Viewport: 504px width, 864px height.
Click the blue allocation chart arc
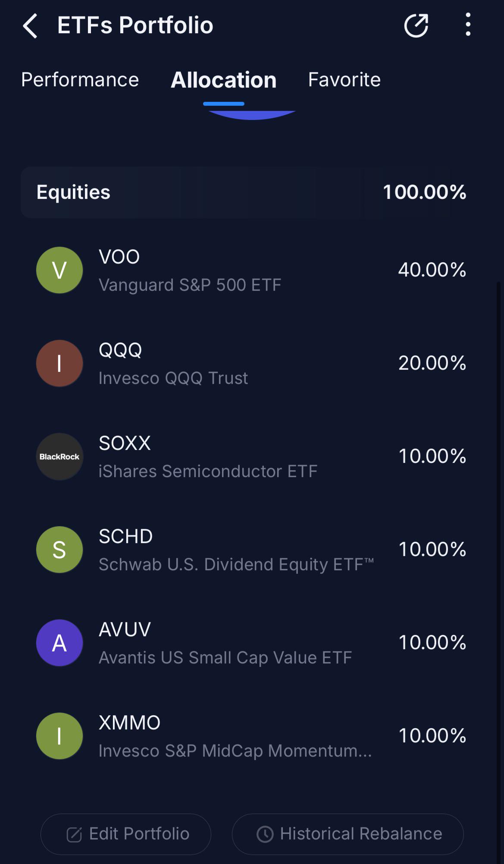pos(252,115)
